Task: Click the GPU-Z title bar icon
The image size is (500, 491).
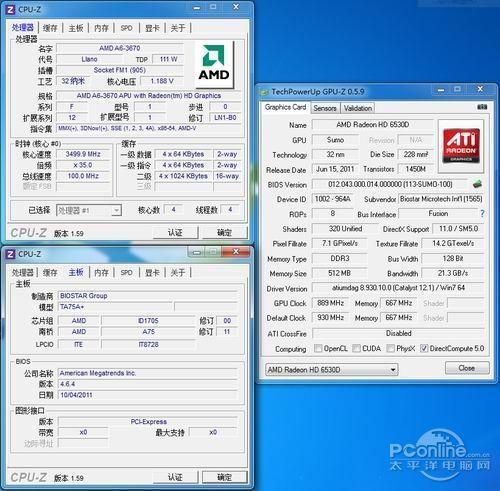Action: pyautogui.click(x=265, y=92)
